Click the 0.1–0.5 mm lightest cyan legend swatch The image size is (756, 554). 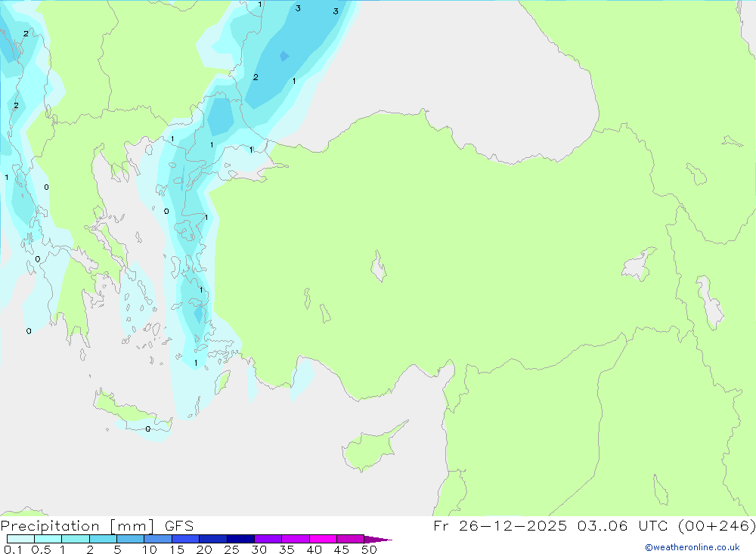point(20,539)
